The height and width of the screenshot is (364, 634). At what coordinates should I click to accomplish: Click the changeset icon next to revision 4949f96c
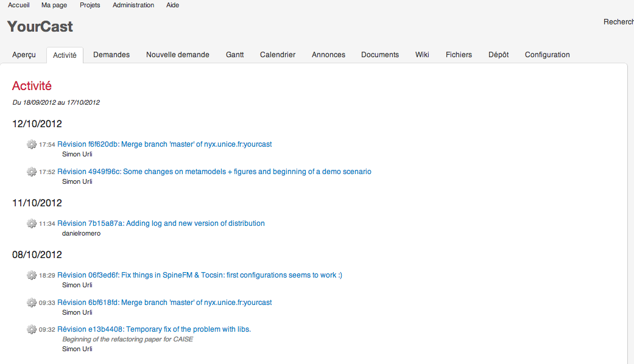32,172
